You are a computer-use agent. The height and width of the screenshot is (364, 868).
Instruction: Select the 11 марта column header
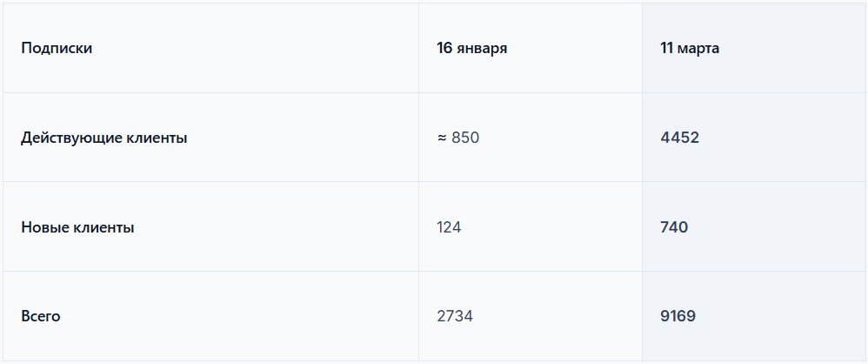click(690, 48)
